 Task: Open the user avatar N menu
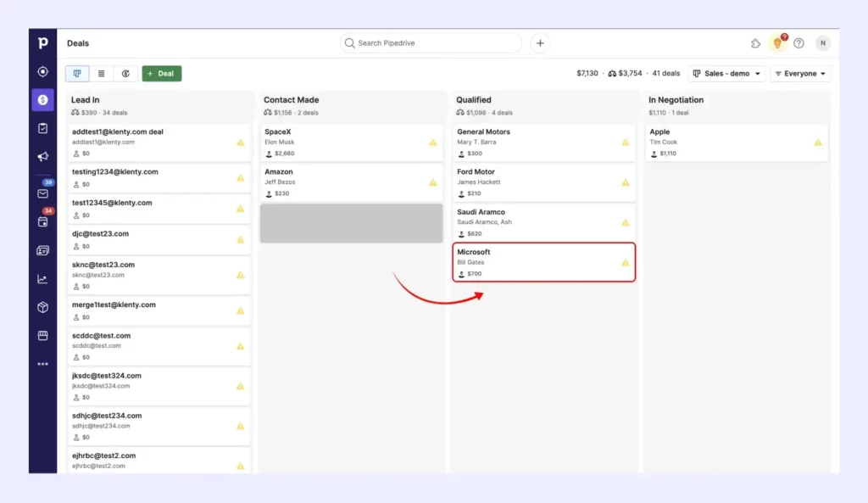tap(823, 42)
